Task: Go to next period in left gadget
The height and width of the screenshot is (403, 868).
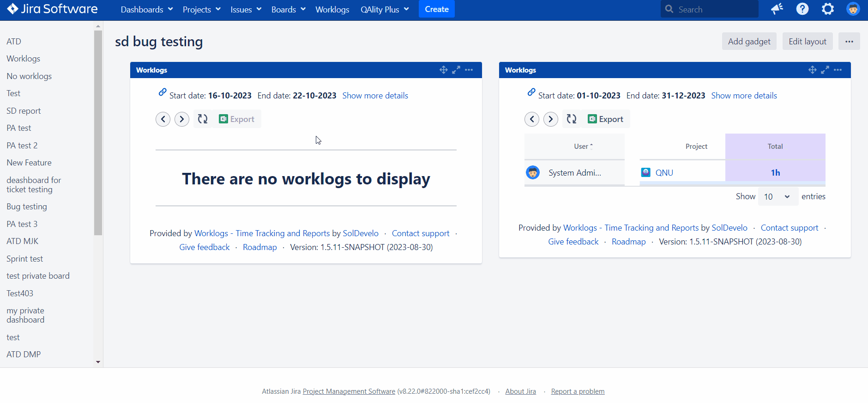Action: 182,119
